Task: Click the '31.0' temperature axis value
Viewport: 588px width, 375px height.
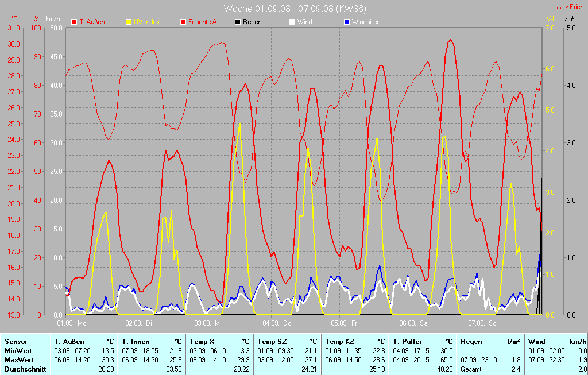Action: point(14,28)
